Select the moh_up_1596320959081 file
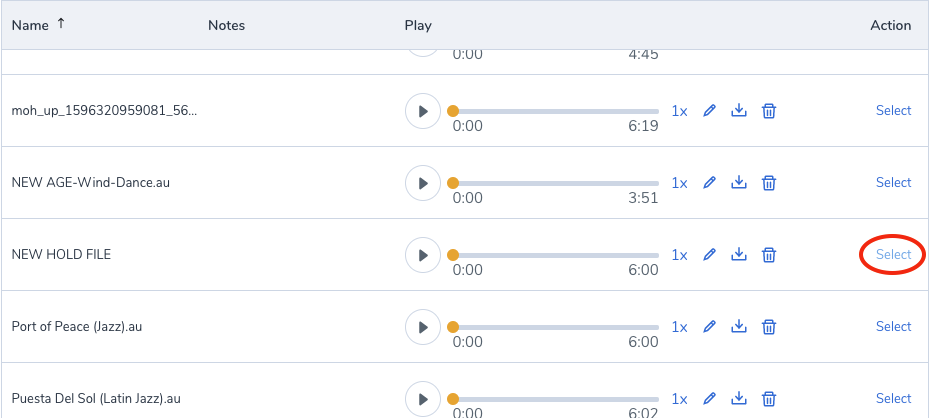 click(893, 111)
